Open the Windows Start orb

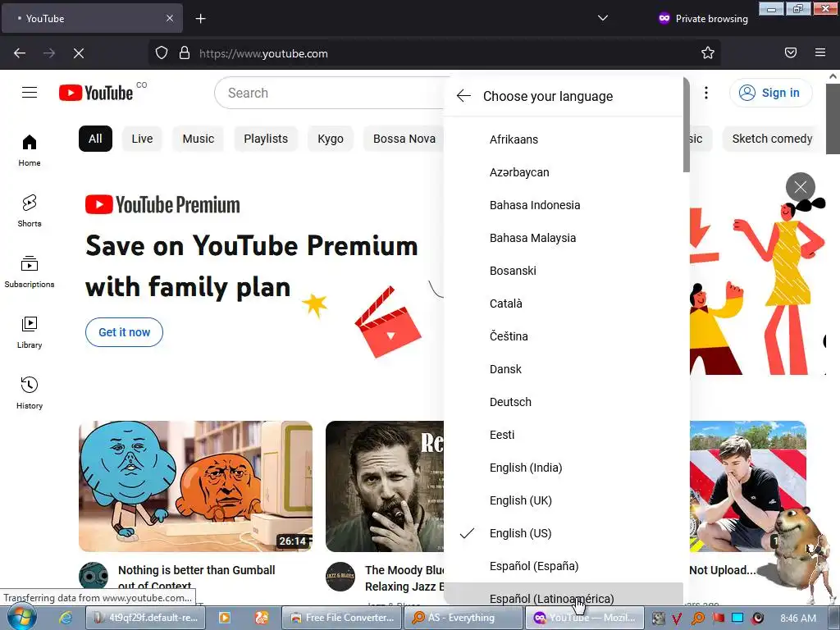[22, 618]
